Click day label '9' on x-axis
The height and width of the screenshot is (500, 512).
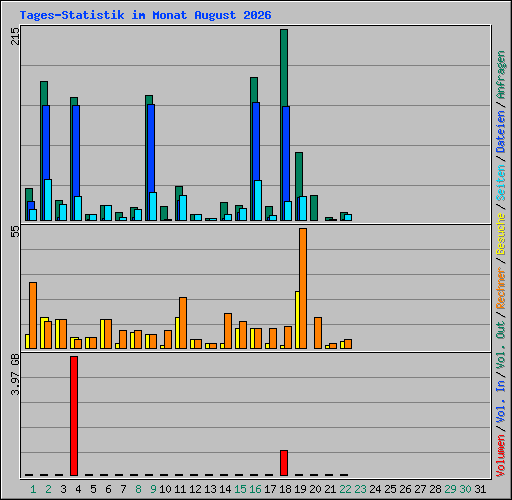(153, 489)
